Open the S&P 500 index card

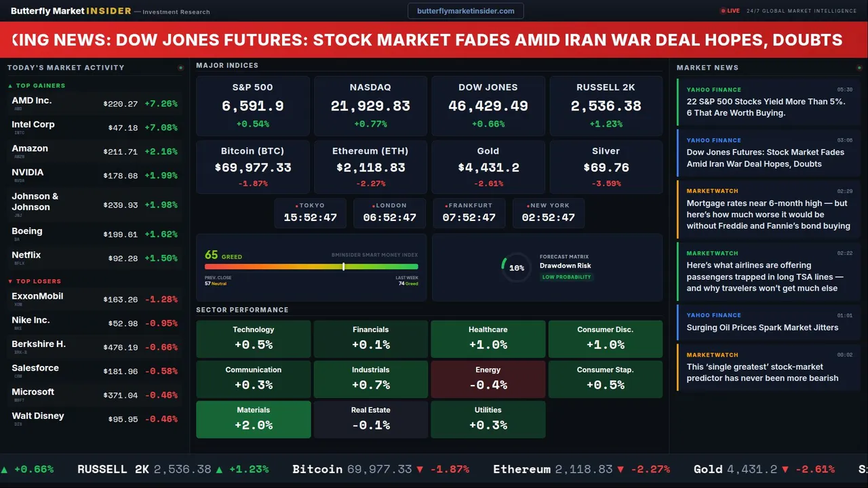pyautogui.click(x=253, y=106)
